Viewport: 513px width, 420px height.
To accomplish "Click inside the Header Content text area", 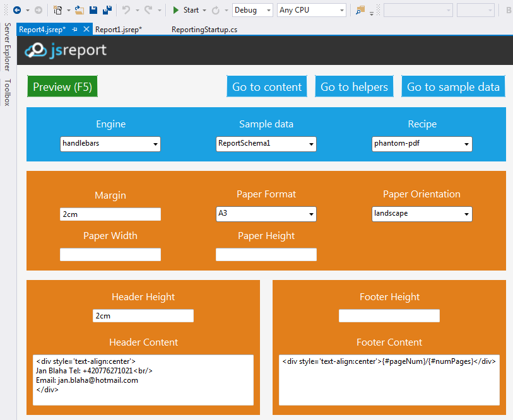I will pyautogui.click(x=143, y=380).
